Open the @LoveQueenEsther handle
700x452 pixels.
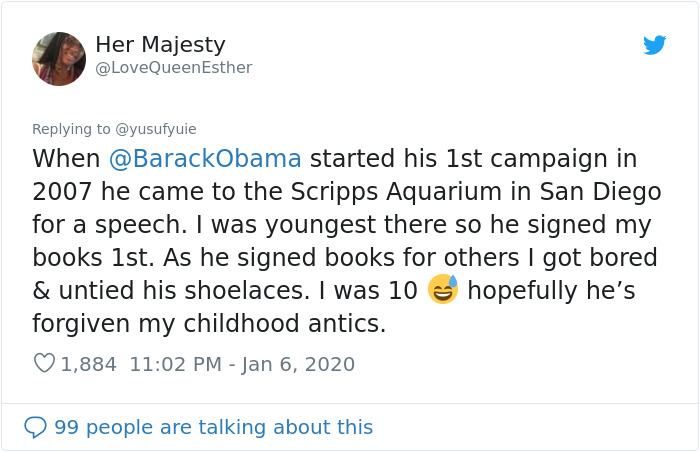click(173, 68)
